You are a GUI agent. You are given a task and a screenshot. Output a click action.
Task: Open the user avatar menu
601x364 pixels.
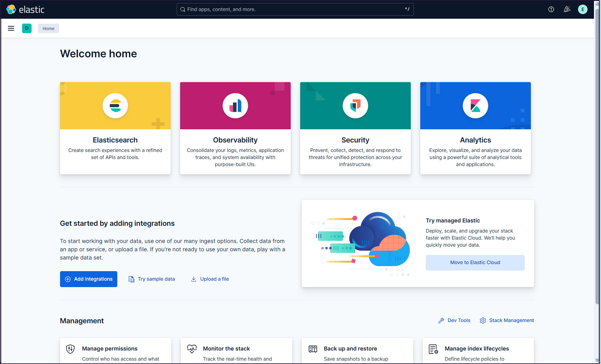click(x=583, y=9)
